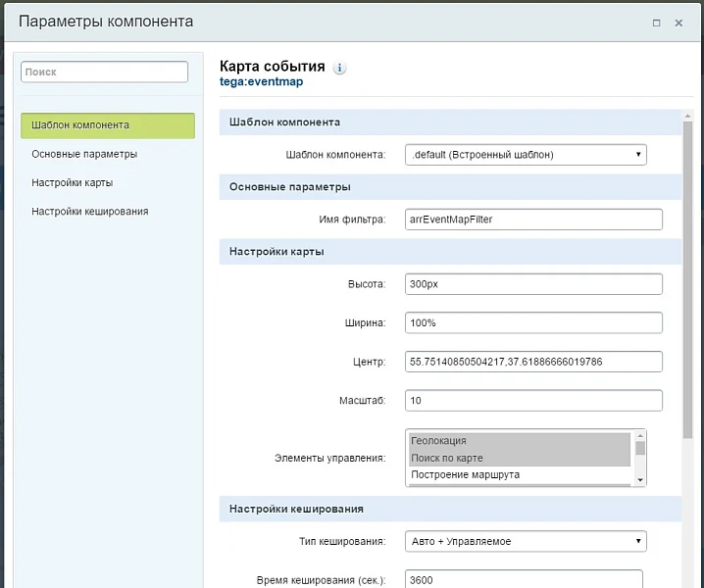Click the Настройки карты section header

tap(450, 251)
